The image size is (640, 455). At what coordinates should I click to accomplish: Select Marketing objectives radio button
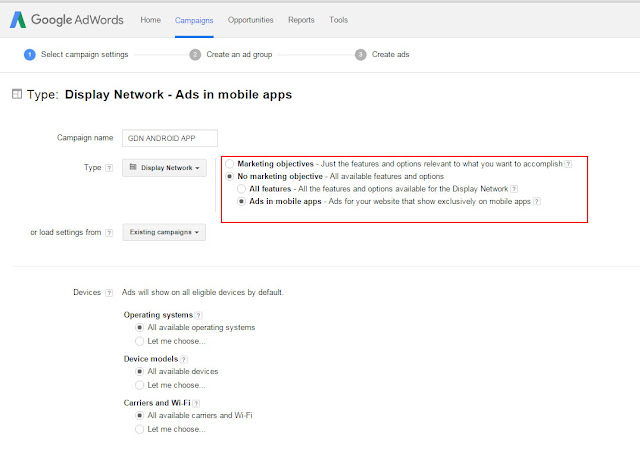tap(229, 164)
